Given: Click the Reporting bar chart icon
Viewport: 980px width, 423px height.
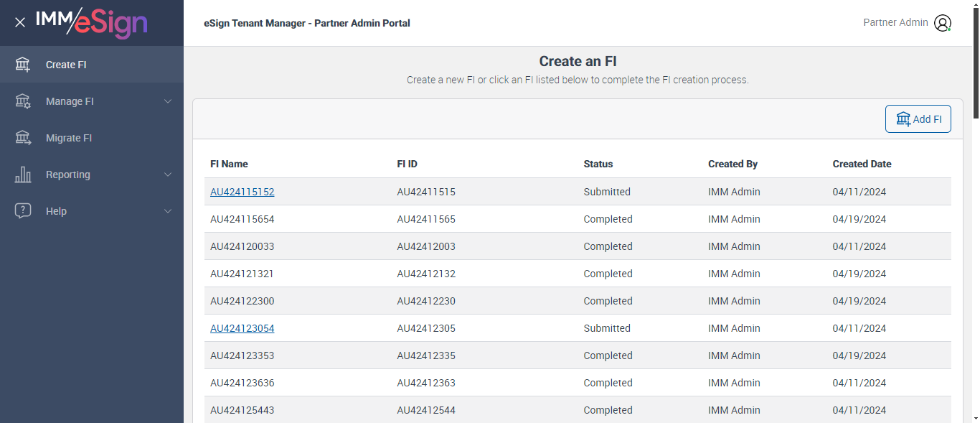Looking at the screenshot, I should [23, 175].
